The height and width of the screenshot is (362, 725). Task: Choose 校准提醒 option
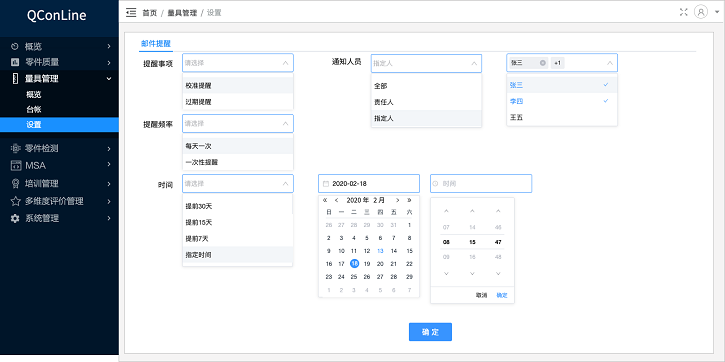[x=238, y=86]
